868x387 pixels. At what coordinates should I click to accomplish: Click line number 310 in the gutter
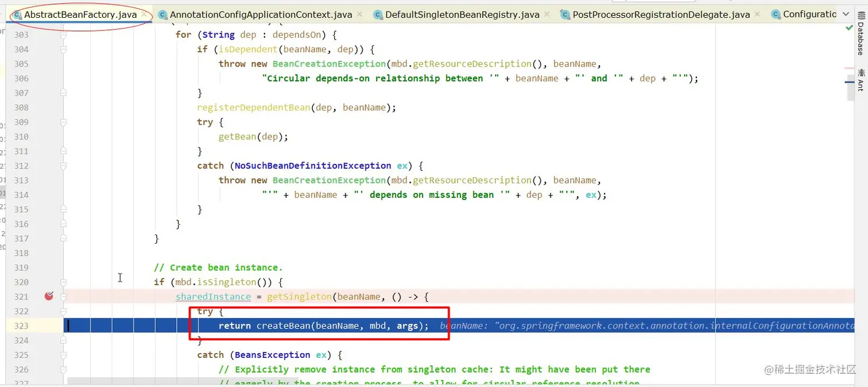pyautogui.click(x=21, y=136)
